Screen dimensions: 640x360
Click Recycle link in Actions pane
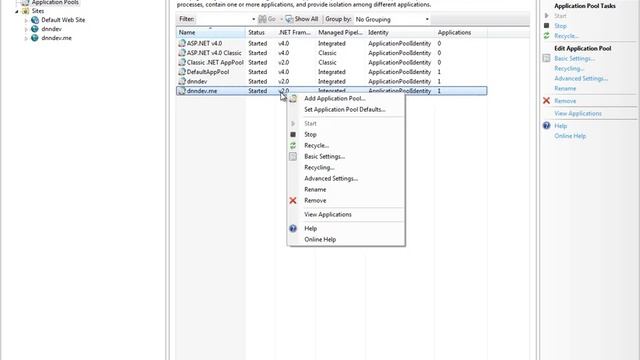click(x=567, y=36)
